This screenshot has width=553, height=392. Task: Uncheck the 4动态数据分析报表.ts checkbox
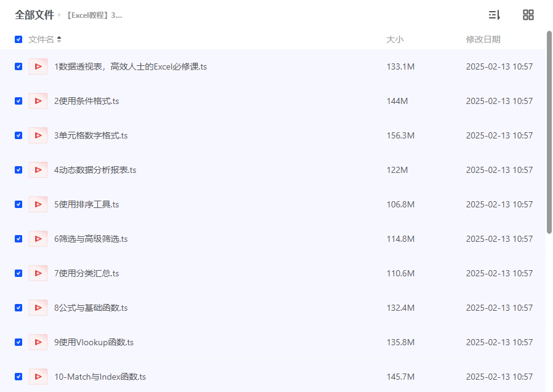point(18,170)
